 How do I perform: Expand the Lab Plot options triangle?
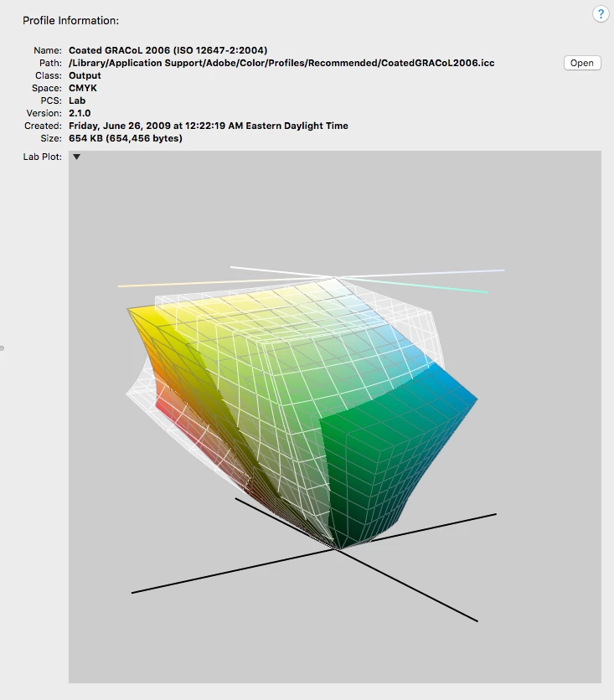click(77, 157)
